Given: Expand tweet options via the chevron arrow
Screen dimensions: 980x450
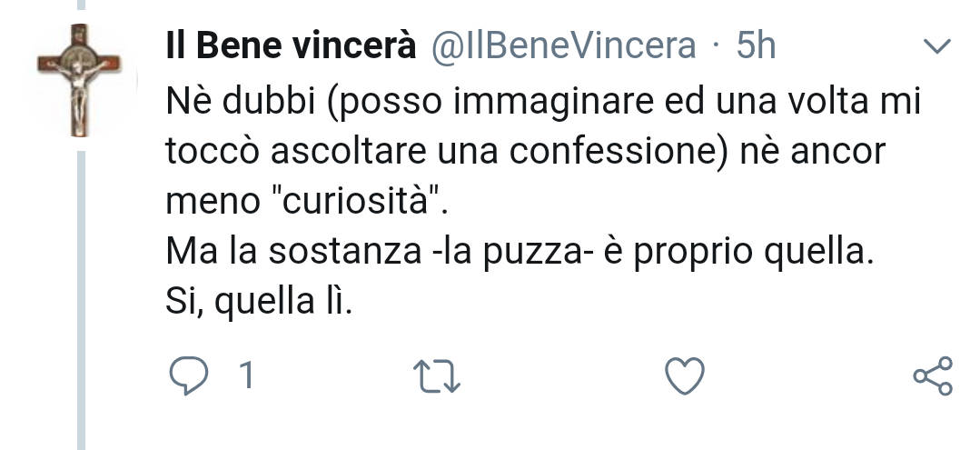Looking at the screenshot, I should pyautogui.click(x=937, y=46).
